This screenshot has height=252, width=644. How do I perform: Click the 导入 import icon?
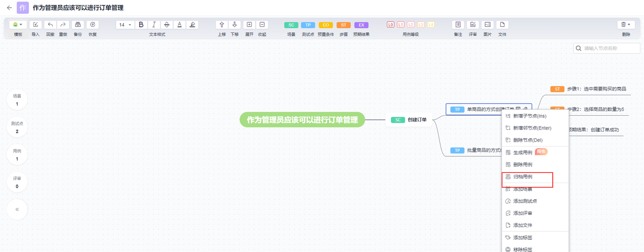(36, 25)
